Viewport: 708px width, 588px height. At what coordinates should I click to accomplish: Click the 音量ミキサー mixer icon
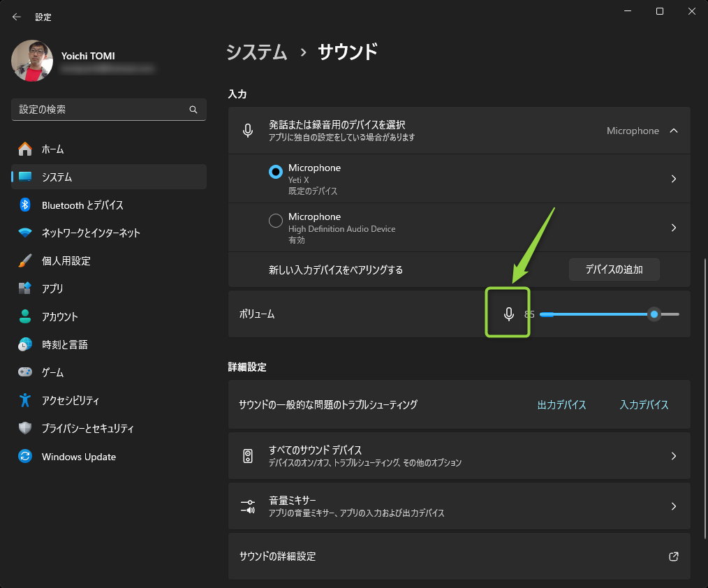click(248, 506)
